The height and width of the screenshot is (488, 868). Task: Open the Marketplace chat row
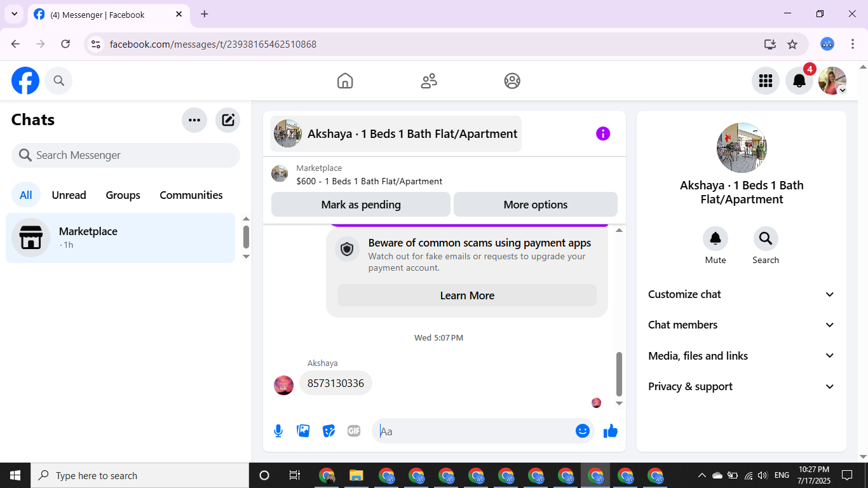tap(121, 238)
